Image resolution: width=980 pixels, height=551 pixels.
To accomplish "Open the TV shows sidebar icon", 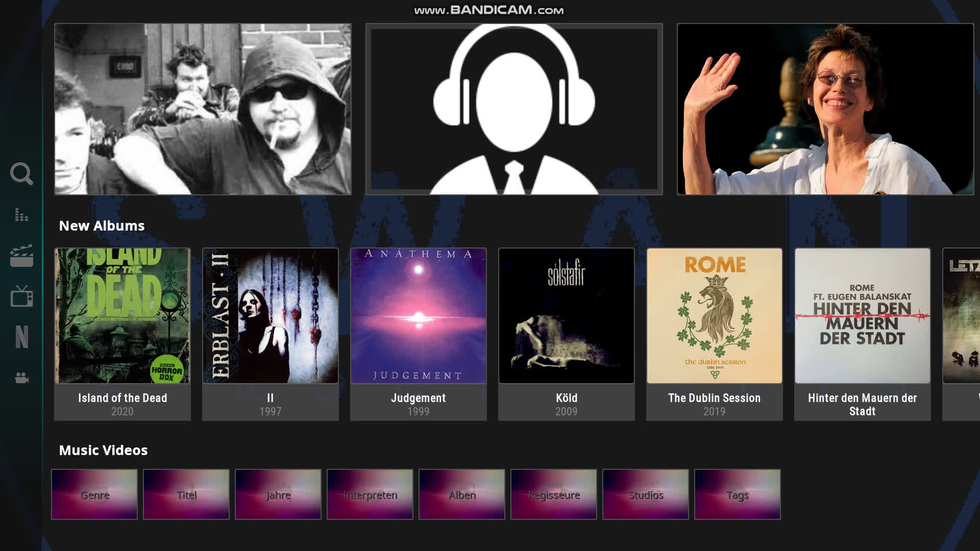I will click(21, 296).
